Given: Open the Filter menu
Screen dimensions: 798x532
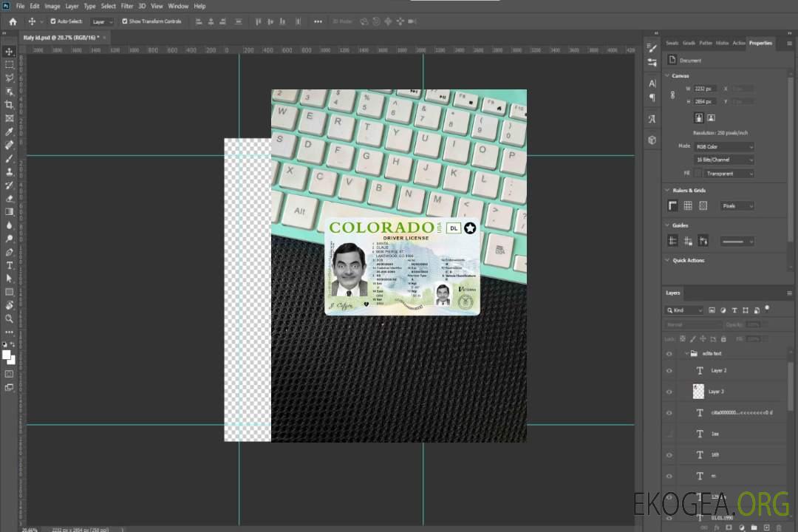Looking at the screenshot, I should point(127,6).
